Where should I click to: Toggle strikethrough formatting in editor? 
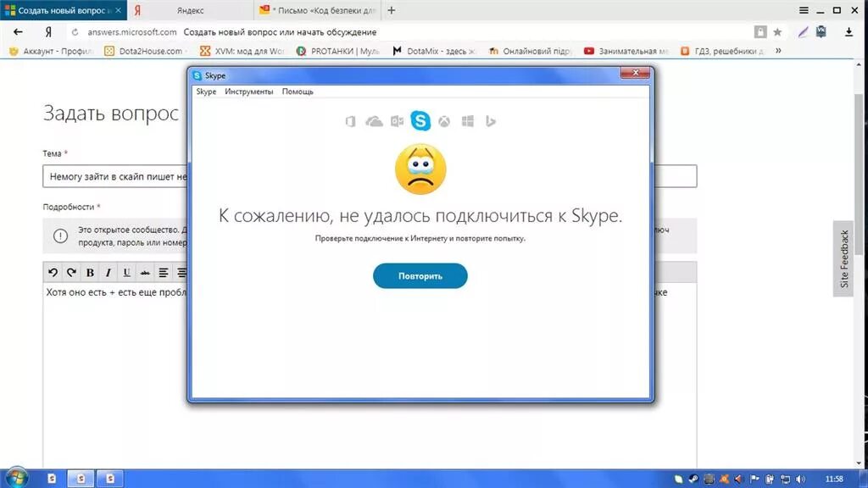click(145, 272)
